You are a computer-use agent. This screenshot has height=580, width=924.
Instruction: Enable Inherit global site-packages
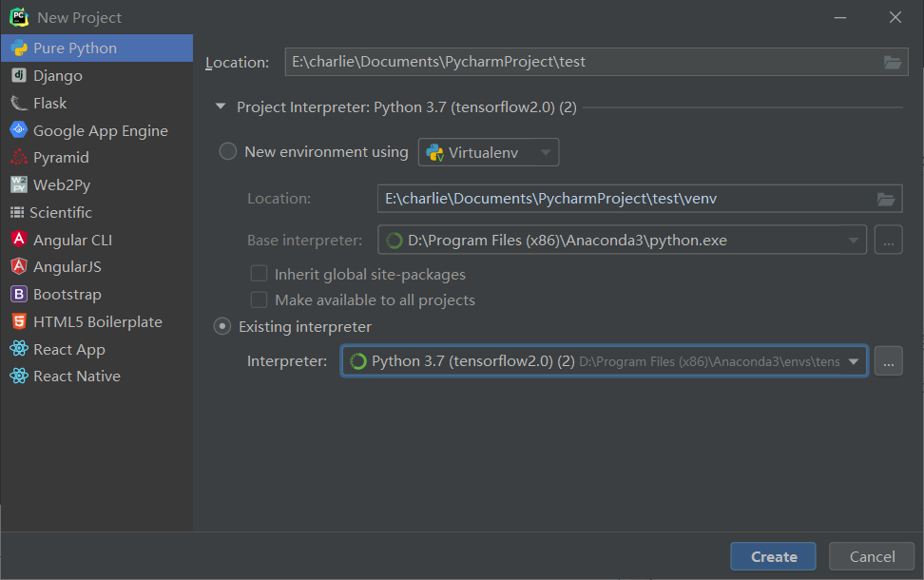(259, 273)
